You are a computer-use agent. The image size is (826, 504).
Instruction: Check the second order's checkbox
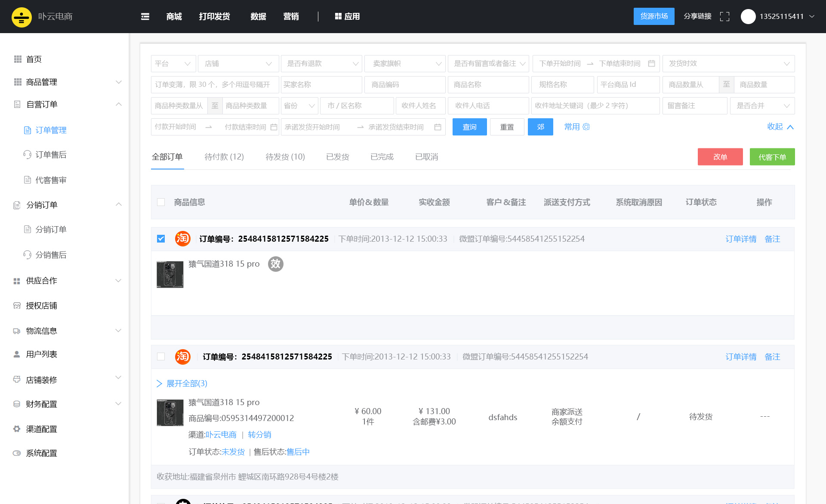161,356
